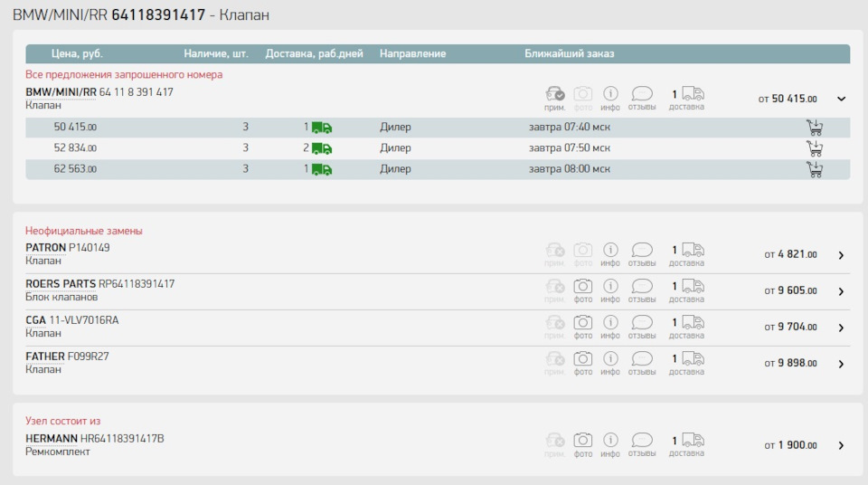Click 'Направление' column header

412,53
